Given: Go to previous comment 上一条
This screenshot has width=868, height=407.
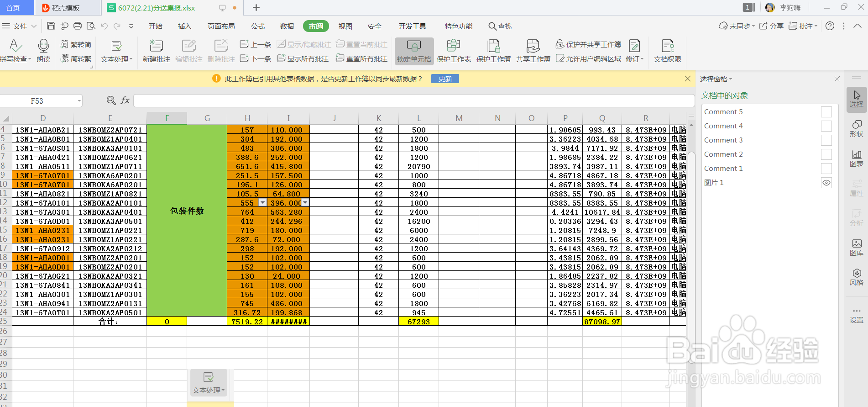Looking at the screenshot, I should tap(256, 44).
